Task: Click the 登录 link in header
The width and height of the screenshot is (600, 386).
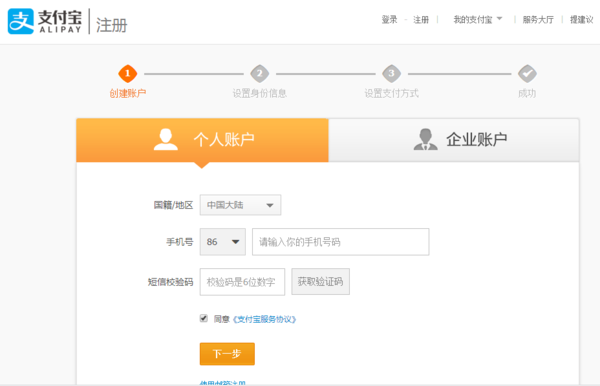Action: [x=389, y=20]
